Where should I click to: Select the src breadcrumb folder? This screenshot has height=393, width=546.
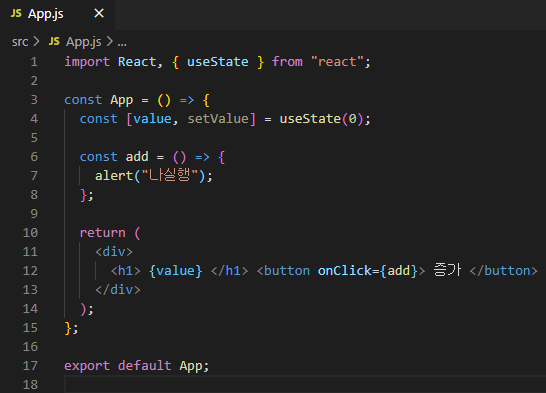point(20,42)
